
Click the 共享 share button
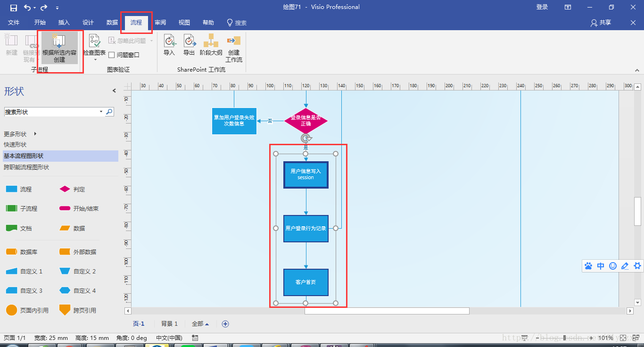click(601, 23)
